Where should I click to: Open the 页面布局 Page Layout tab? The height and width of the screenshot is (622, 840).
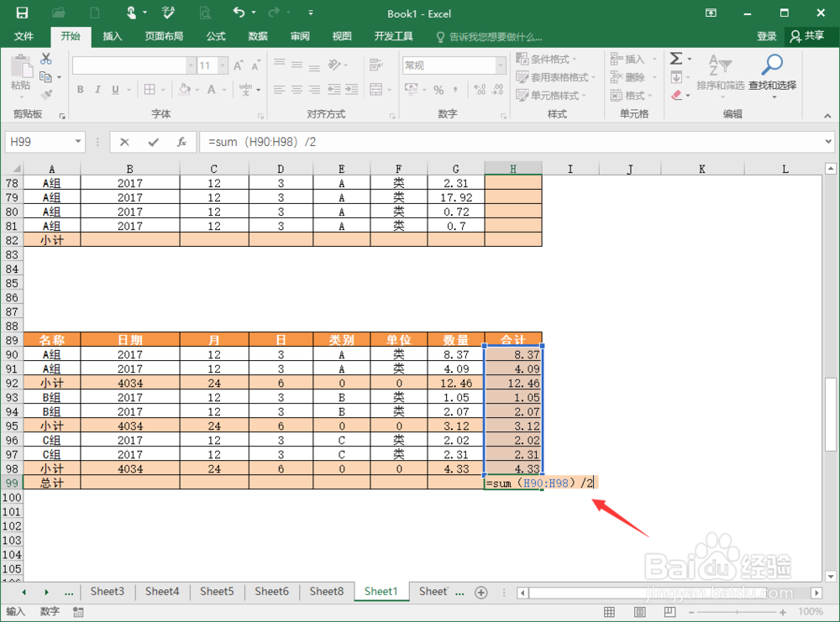coord(164,36)
